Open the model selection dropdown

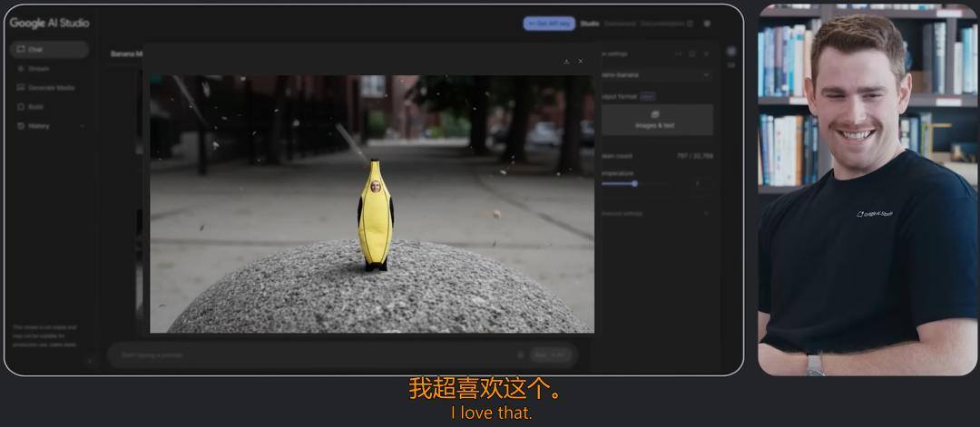click(x=655, y=75)
